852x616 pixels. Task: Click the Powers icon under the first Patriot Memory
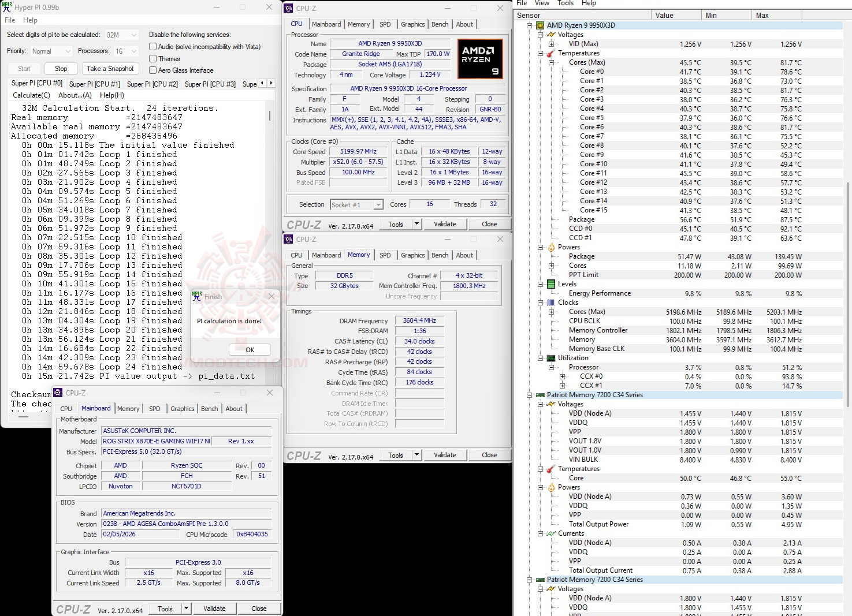551,487
